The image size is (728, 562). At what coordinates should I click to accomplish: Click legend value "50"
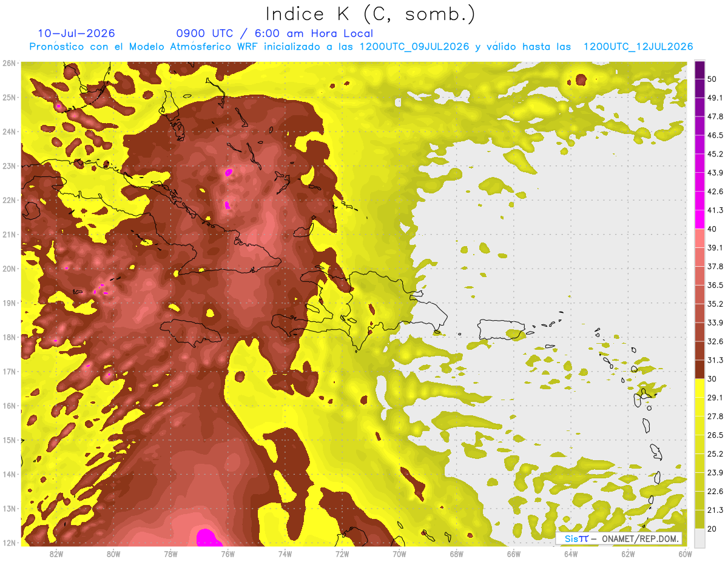tap(712, 79)
